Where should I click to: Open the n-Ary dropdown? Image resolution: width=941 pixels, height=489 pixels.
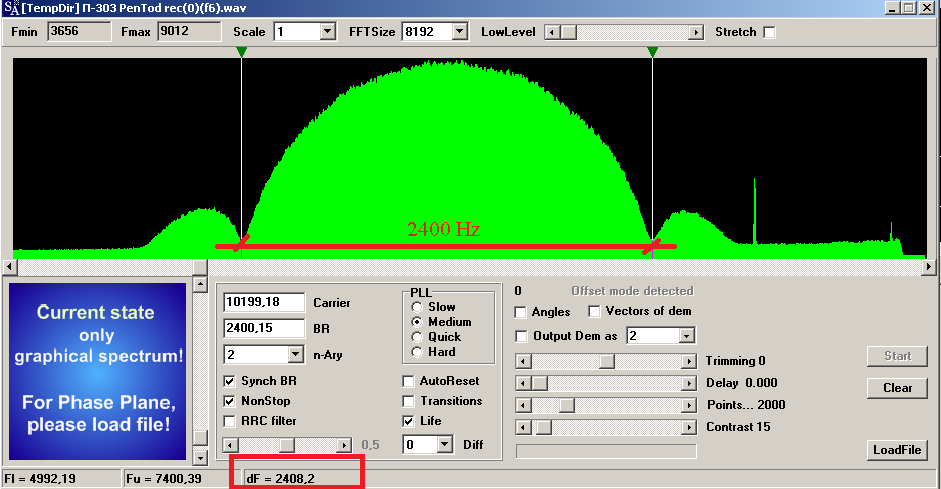[x=295, y=355]
